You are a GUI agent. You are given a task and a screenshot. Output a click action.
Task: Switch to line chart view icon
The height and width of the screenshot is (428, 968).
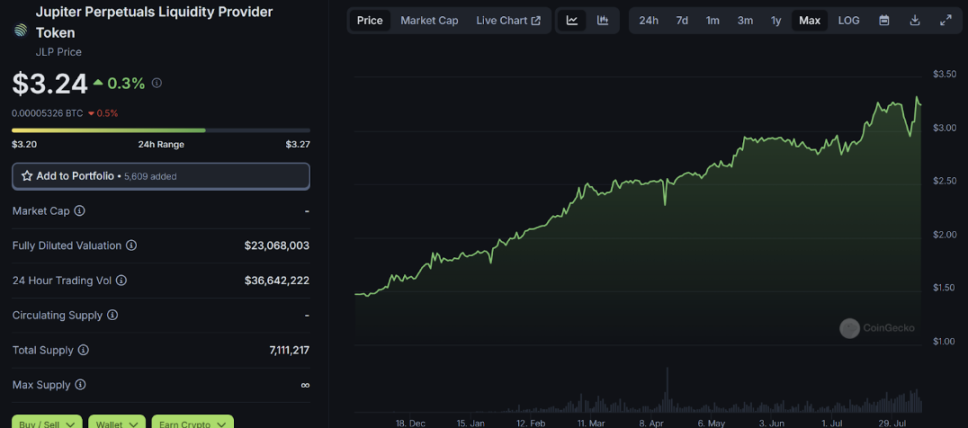(572, 20)
